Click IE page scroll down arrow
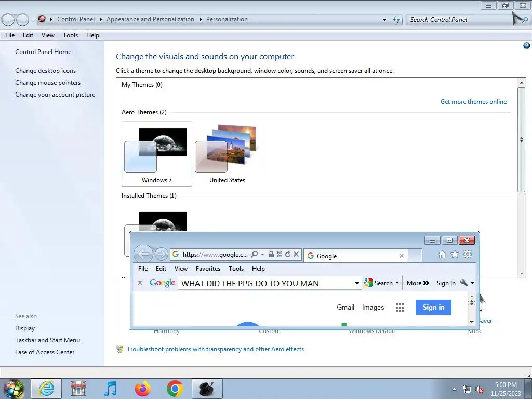Image resolution: width=532 pixels, height=399 pixels. coord(472,322)
